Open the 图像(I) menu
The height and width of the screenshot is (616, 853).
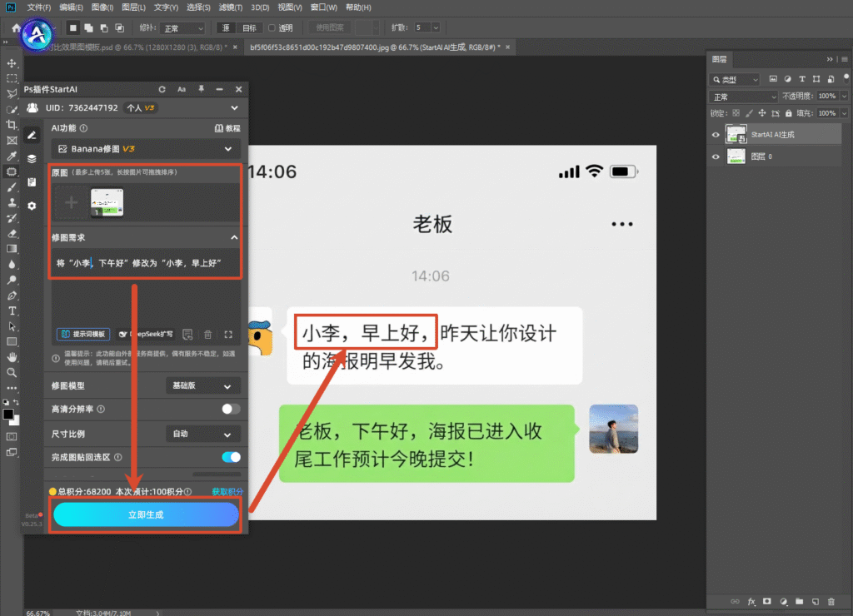(102, 7)
